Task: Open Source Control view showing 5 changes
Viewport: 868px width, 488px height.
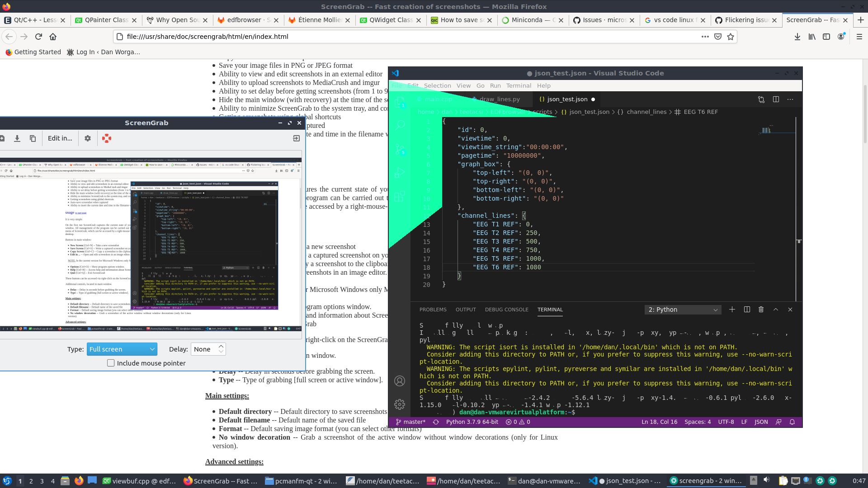Action: click(x=400, y=149)
